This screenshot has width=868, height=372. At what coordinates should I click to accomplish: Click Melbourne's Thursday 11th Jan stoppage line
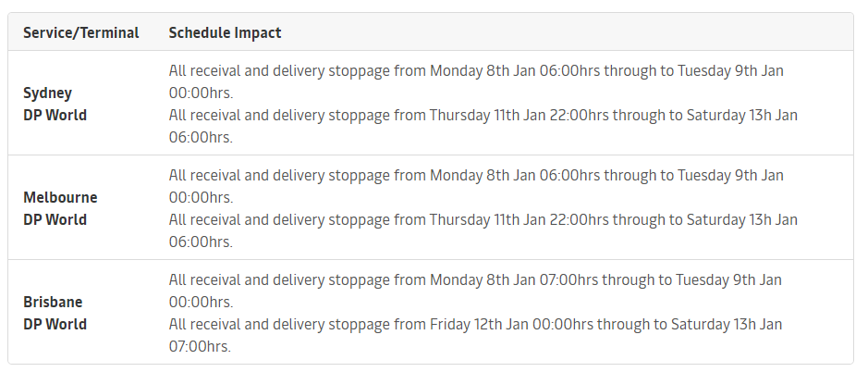(x=483, y=219)
